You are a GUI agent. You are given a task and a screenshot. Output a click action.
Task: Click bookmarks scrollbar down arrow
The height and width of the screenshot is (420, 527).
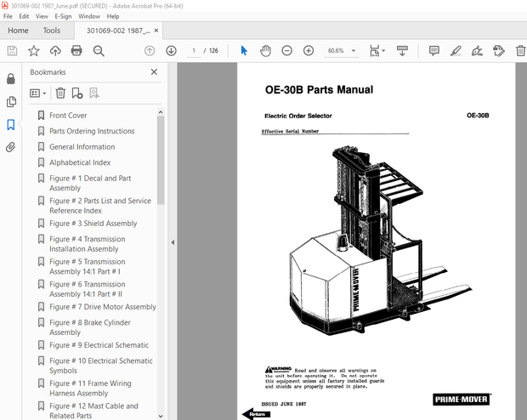(161, 416)
